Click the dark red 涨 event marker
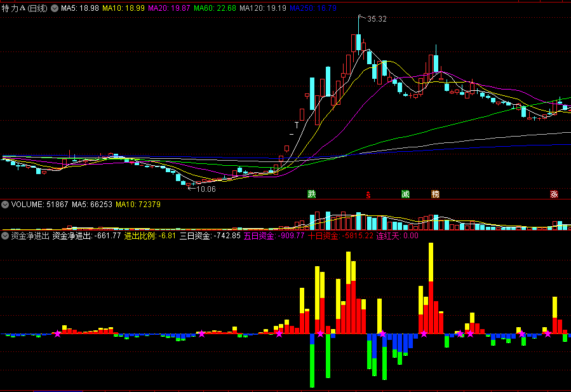 tap(554, 194)
